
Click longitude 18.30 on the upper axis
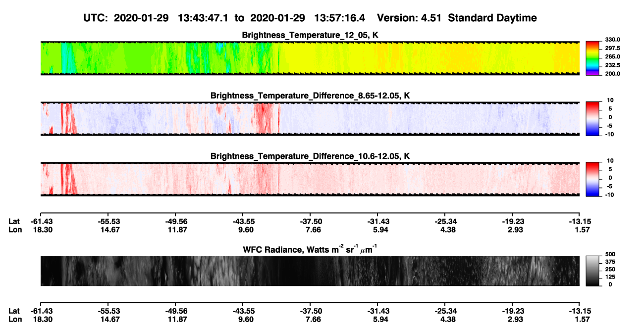coord(42,230)
